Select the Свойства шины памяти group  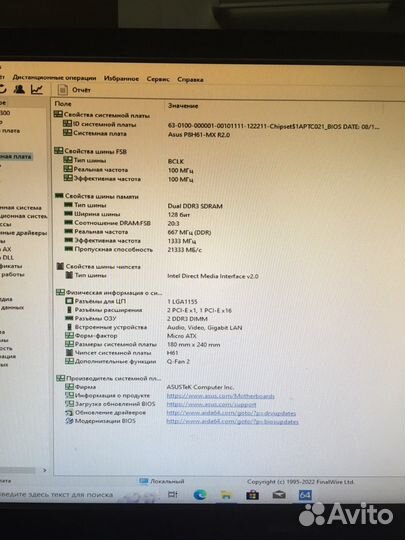click(97, 196)
